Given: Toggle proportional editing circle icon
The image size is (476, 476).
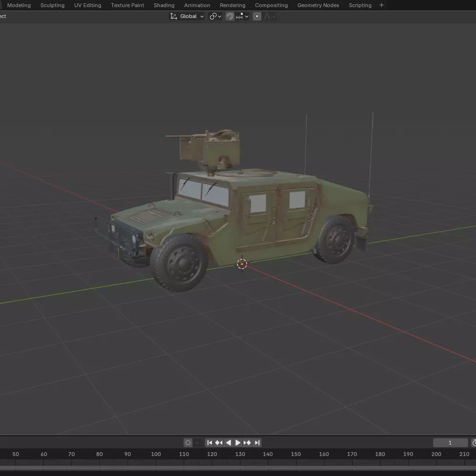Looking at the screenshot, I should click(x=257, y=16).
